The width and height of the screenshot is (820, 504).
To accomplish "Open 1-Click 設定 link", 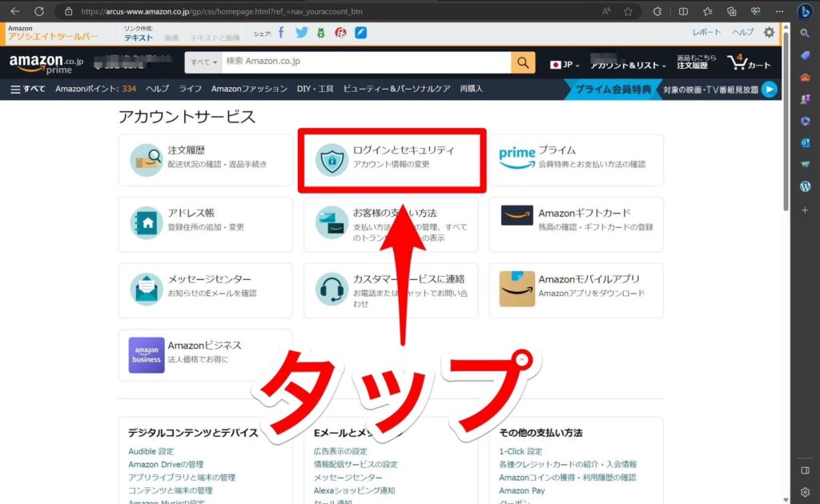I will coord(521,451).
